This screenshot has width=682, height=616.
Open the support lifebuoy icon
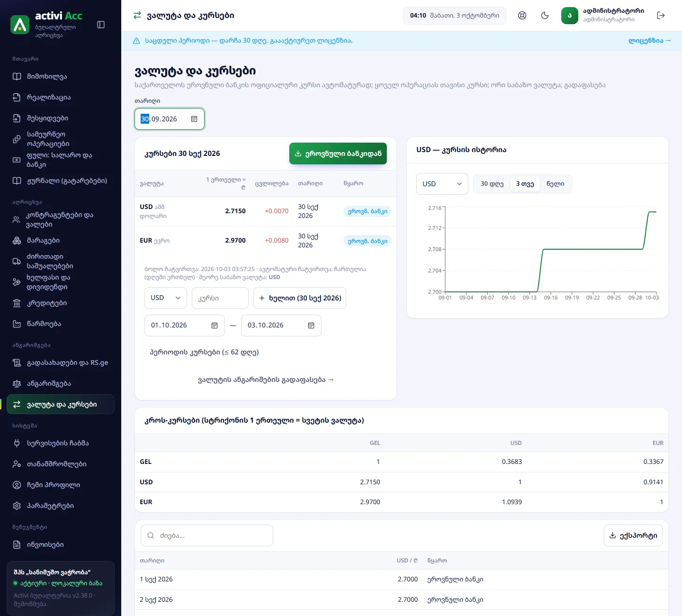[522, 16]
